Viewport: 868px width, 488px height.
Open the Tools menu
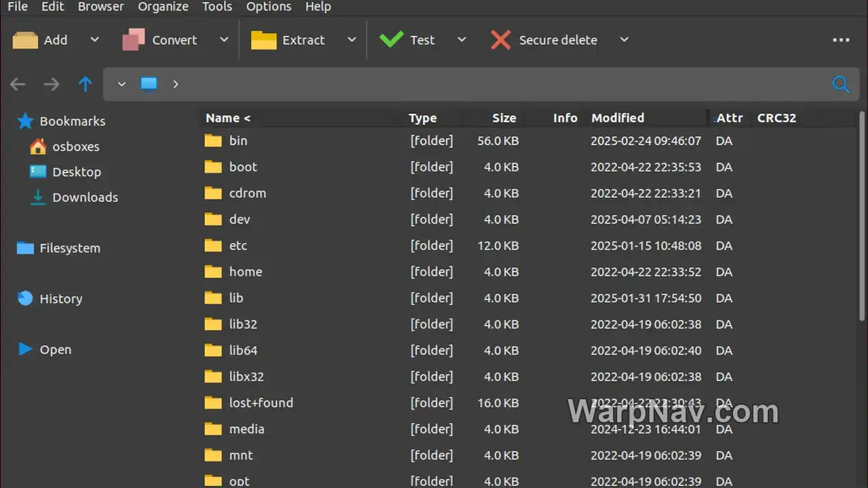217,7
